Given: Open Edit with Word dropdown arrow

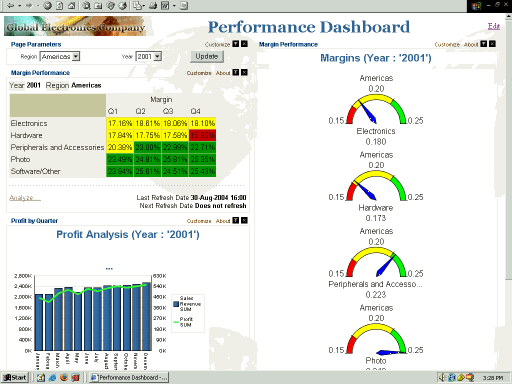Looking at the screenshot, I should tap(174, 5).
